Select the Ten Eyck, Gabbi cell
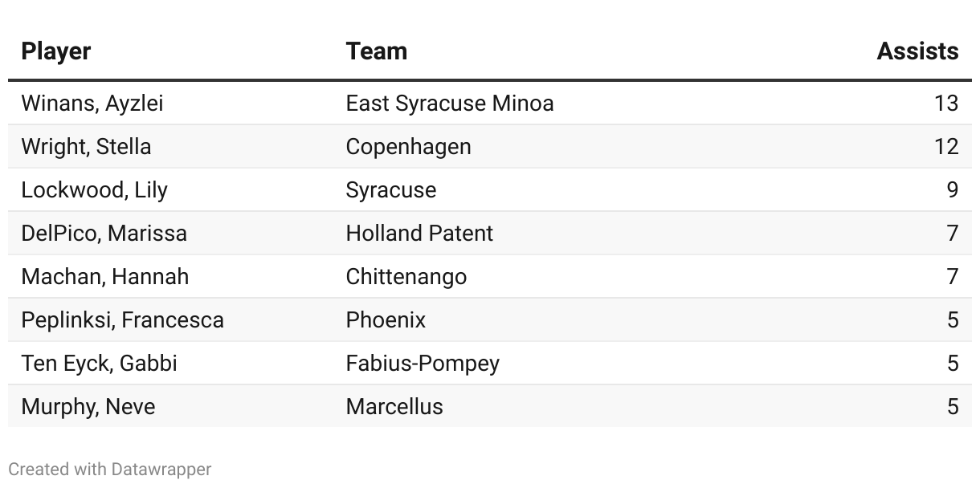Screen dimensions: 980x488 [99, 364]
